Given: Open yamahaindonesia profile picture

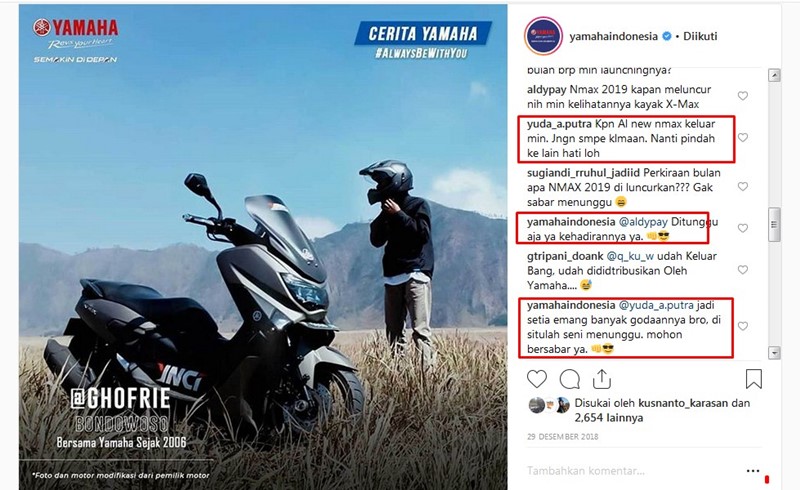Looking at the screenshot, I should pos(543,36).
